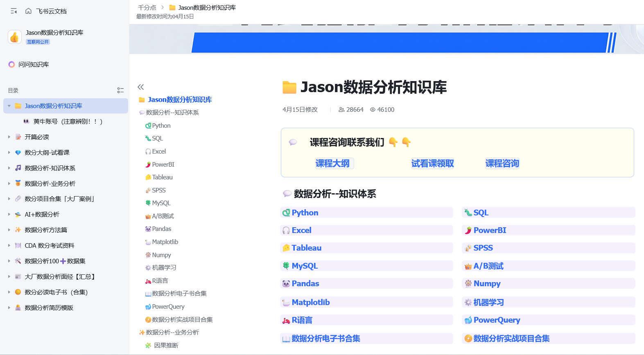Click the 互联网公开 tag
644x355 pixels.
tap(38, 42)
